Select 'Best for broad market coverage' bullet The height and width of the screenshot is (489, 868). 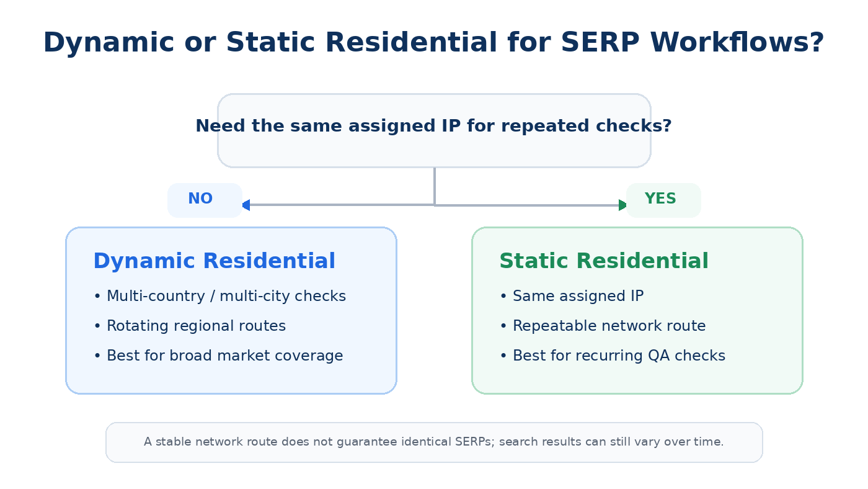tap(218, 356)
